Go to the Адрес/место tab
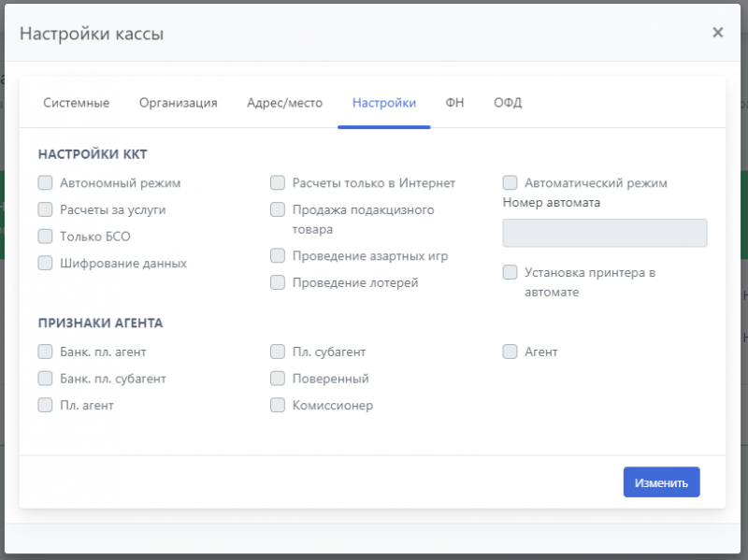748x560 pixels. tap(284, 103)
